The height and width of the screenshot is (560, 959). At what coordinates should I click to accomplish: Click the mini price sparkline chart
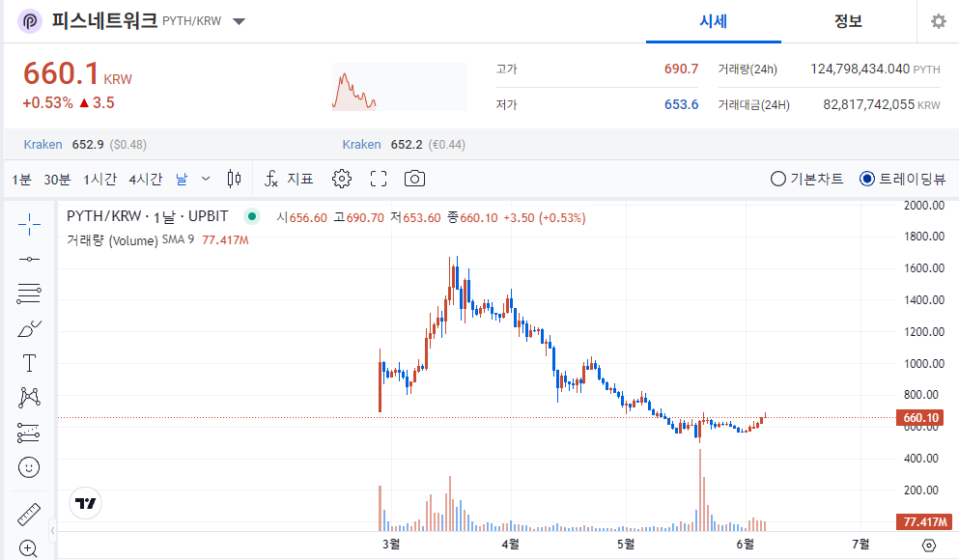click(400, 86)
